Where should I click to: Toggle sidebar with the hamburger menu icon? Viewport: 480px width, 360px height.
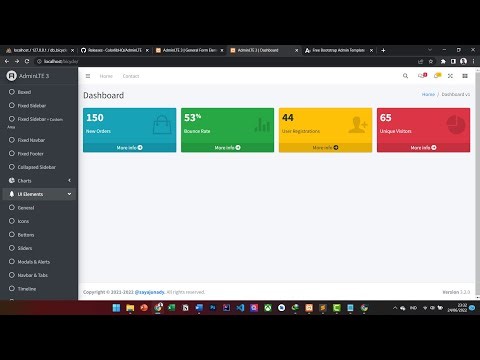88,76
